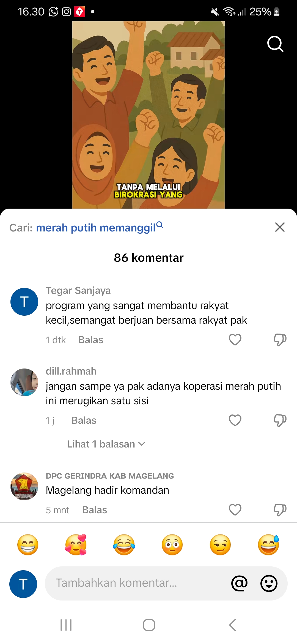Expand Lihat 1 balasan replies
Viewport: 297px width, 644px height.
[106, 444]
